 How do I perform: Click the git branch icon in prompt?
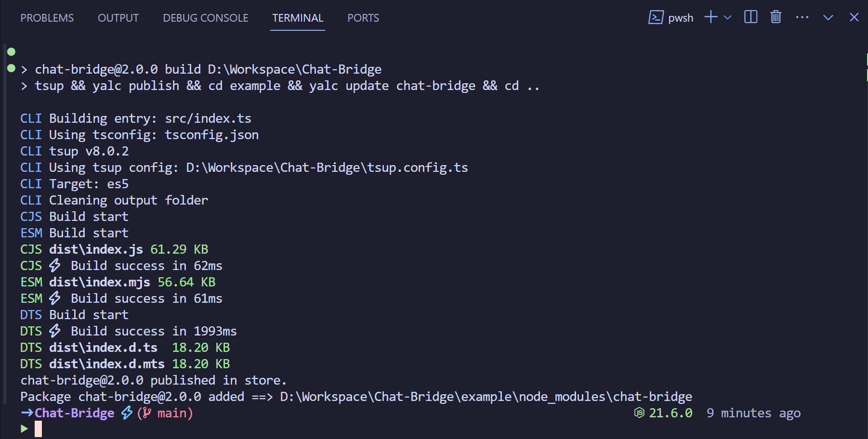point(147,413)
